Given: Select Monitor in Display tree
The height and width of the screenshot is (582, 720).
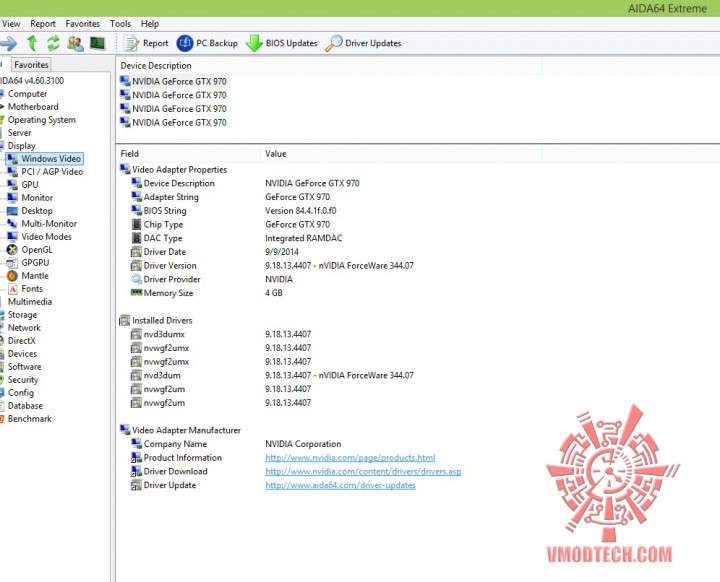Looking at the screenshot, I should pyautogui.click(x=37, y=198).
